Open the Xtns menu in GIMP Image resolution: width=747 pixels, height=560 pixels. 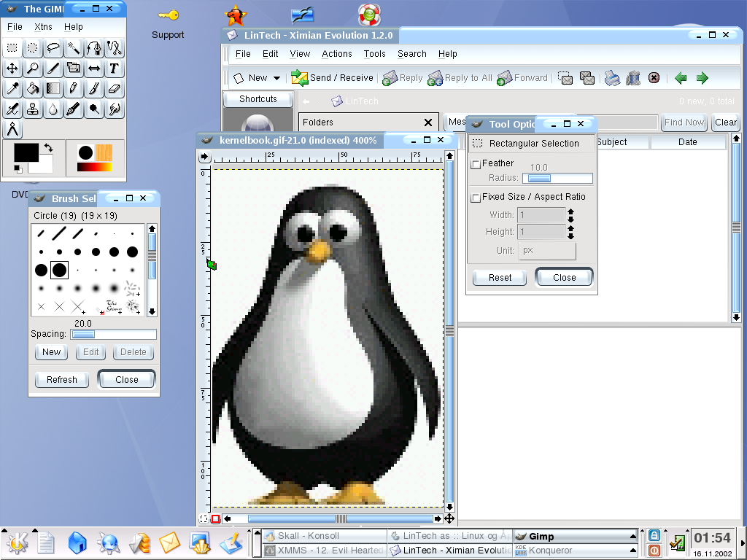click(43, 27)
